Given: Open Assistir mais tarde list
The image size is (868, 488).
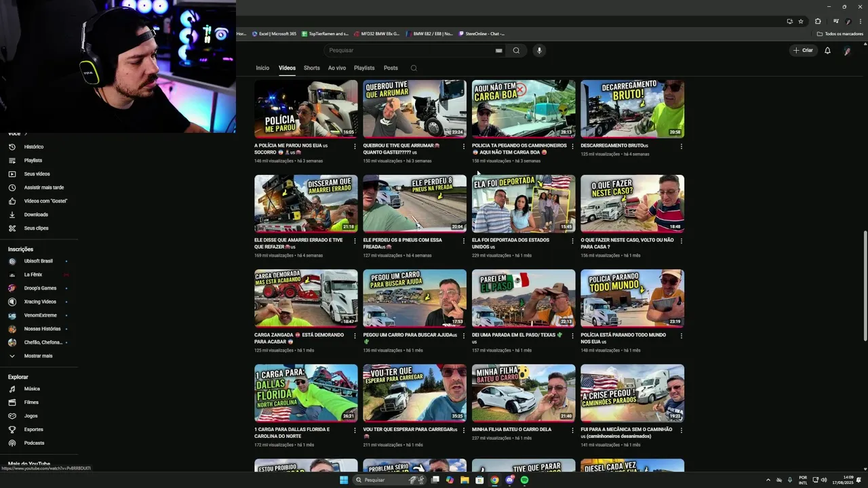Looking at the screenshot, I should (44, 188).
